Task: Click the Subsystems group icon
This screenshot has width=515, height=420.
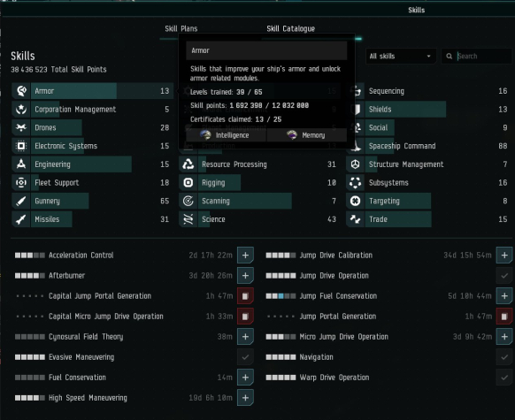Action: tap(355, 183)
